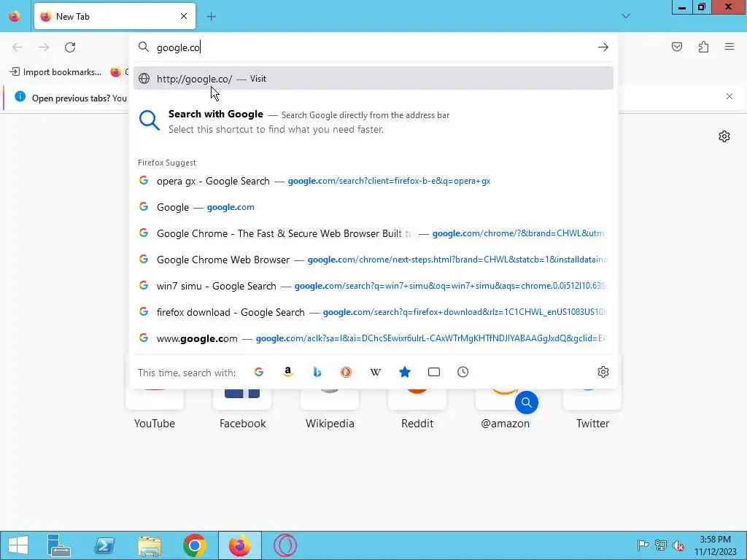Open new tab page personalize gear
This screenshot has width=747, height=560.
point(724,136)
